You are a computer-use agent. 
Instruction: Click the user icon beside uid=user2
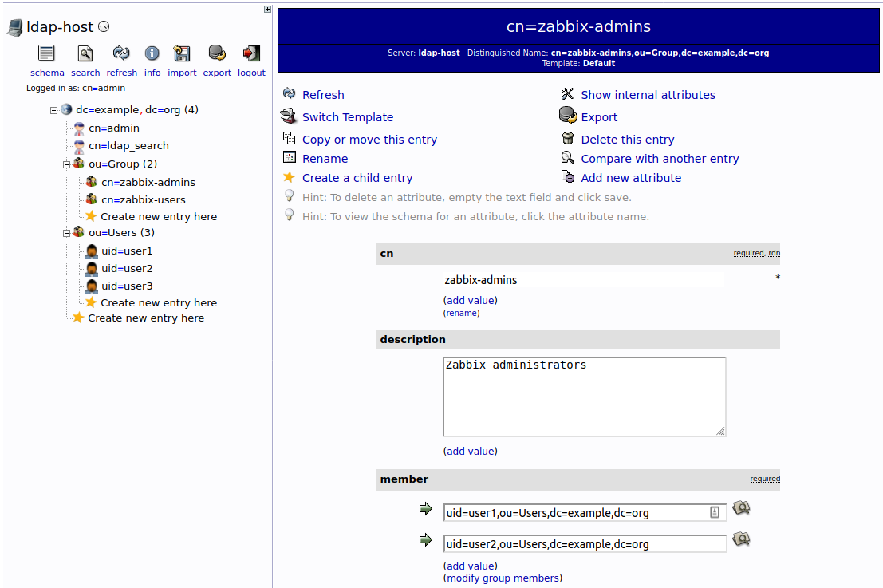(x=92, y=269)
